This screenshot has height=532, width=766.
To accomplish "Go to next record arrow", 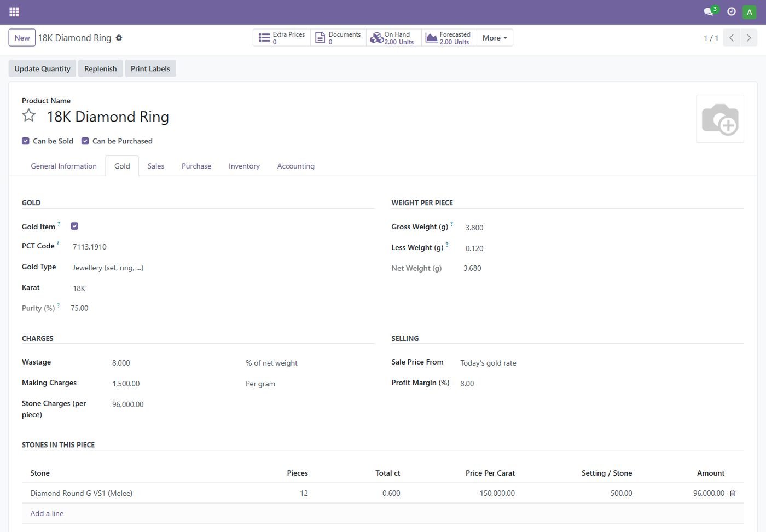I will [x=748, y=38].
